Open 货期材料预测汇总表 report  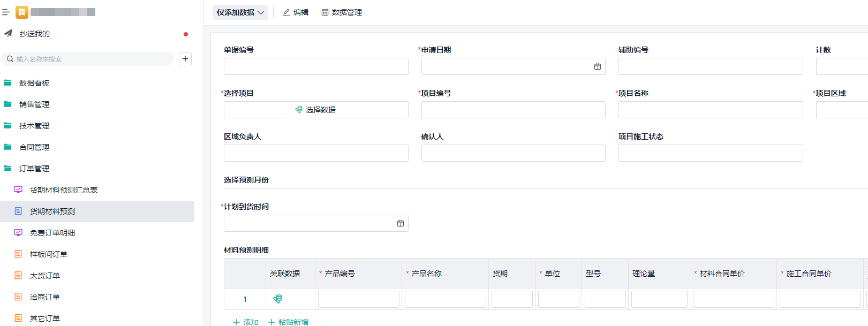click(x=63, y=190)
